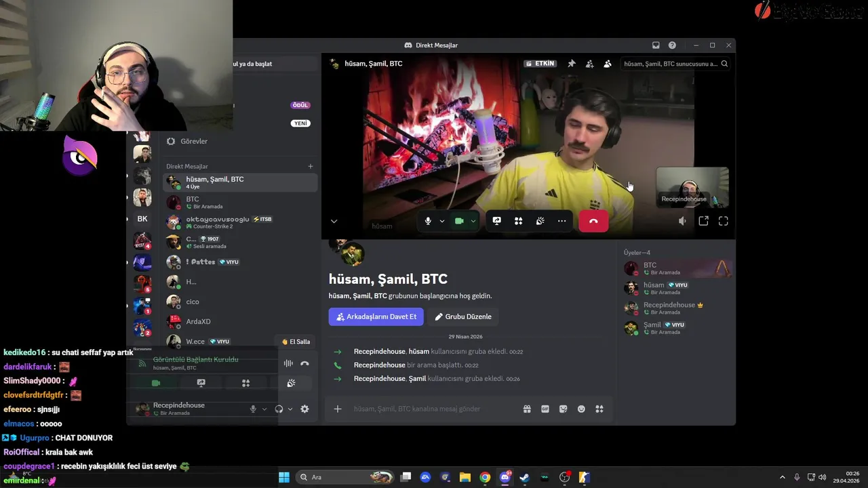Open camera options dropdown arrow
The image size is (868, 488).
point(473,221)
